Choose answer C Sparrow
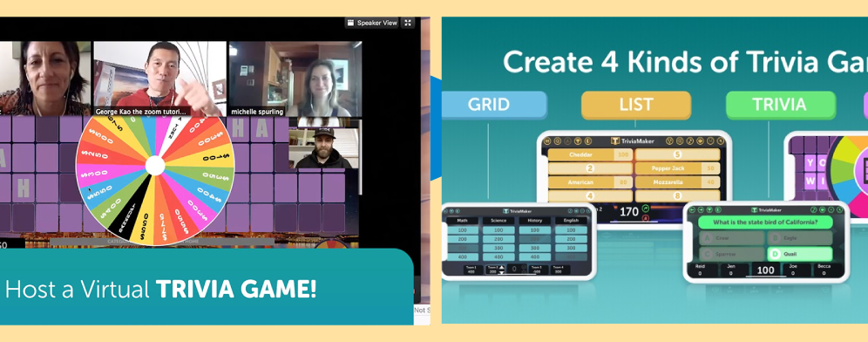Screen dimensions: 868x342 pyautogui.click(x=732, y=254)
